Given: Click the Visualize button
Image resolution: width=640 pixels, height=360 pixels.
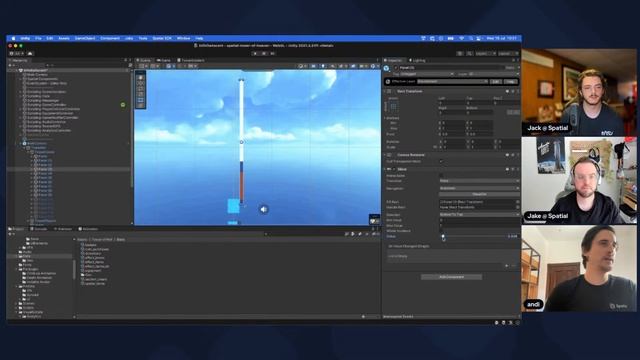Looking at the screenshot, I should (x=479, y=194).
